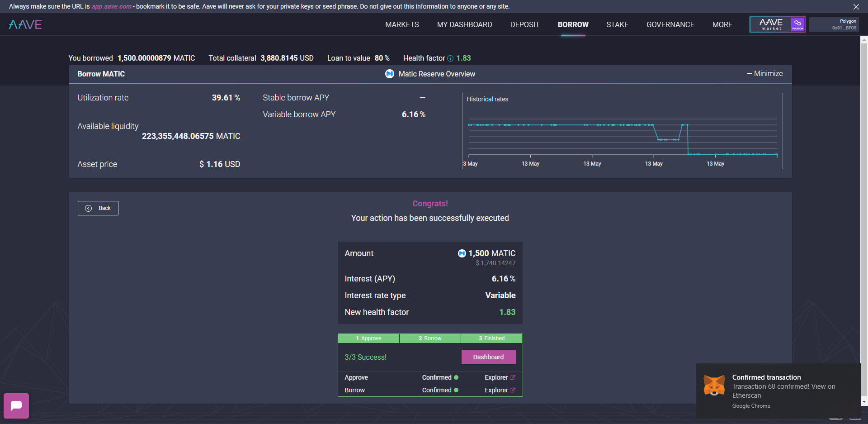Click the scrollbar up arrow
This screenshot has height=424, width=868.
pos(864,40)
